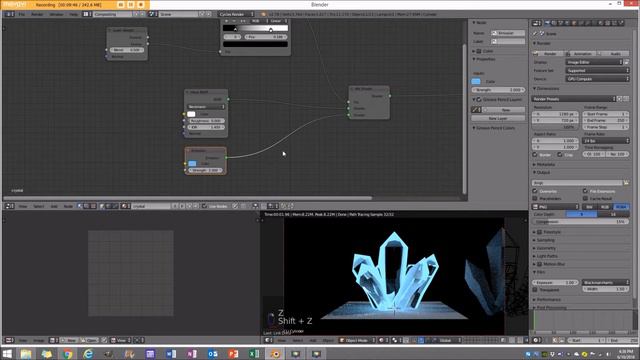Open PowerPoint from the taskbar
The width and height of the screenshot is (640, 360).
[x=233, y=353]
